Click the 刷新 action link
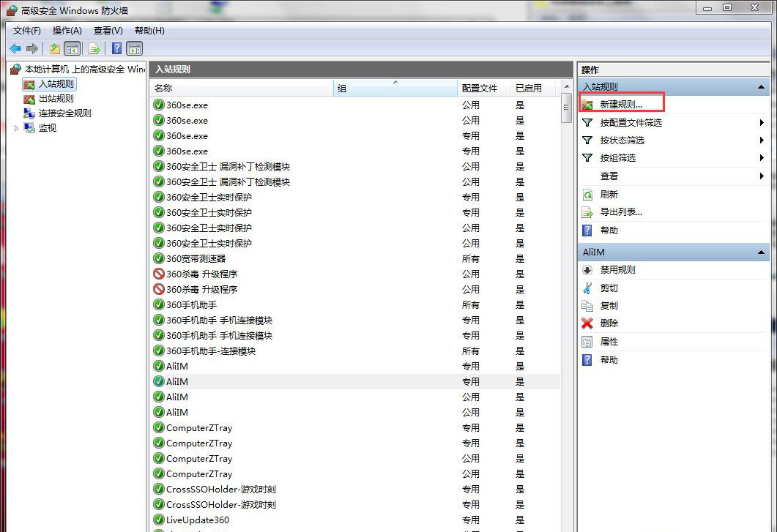 pos(609,194)
